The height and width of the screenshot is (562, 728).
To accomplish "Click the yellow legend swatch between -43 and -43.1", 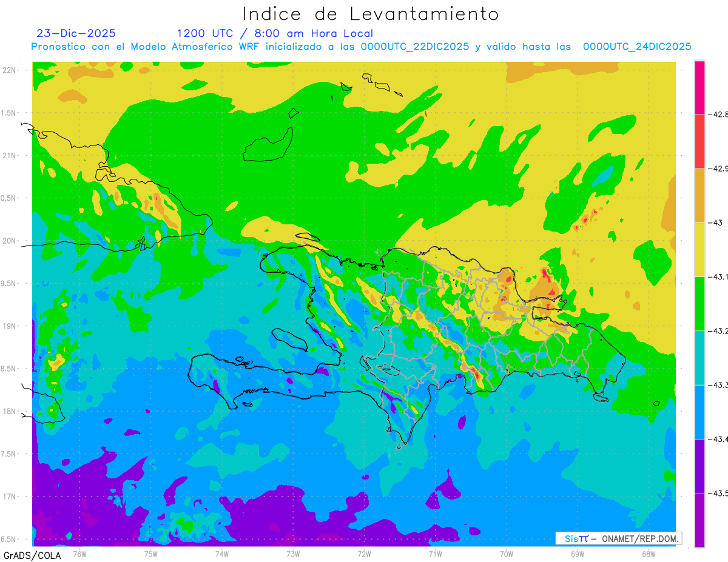I will point(699,249).
